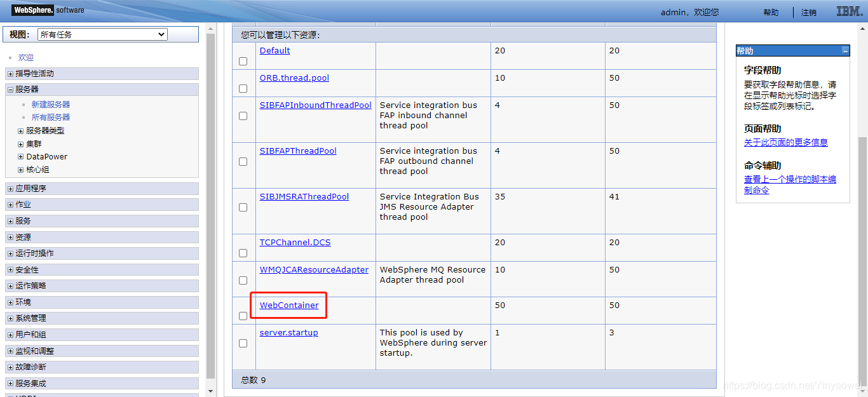Open the SIBFAPInboundThreadPool link
The width and height of the screenshot is (868, 397).
[x=315, y=105]
